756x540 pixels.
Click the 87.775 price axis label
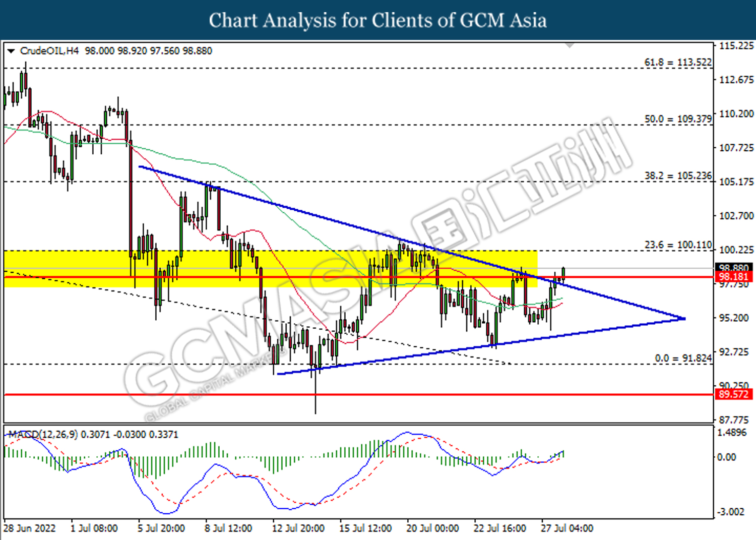(x=733, y=419)
